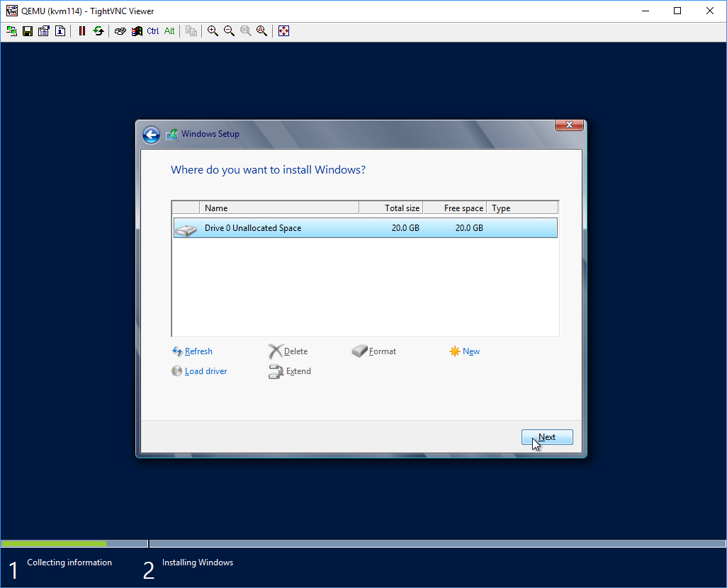Set zoom to 100% icon
727x588 pixels.
pos(246,31)
